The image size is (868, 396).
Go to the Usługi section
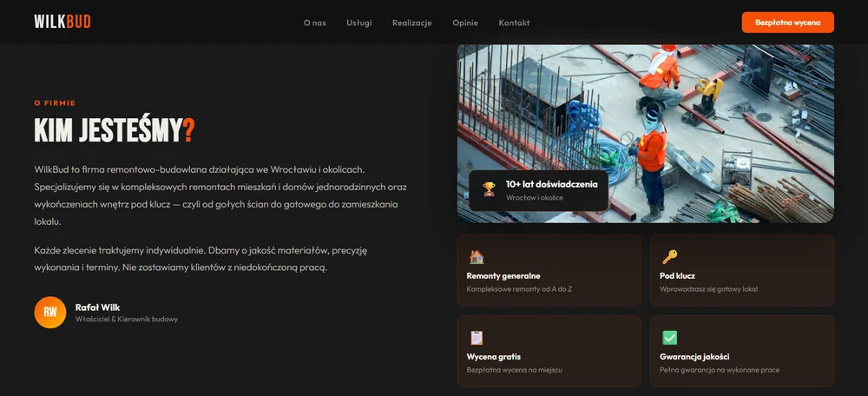[359, 23]
